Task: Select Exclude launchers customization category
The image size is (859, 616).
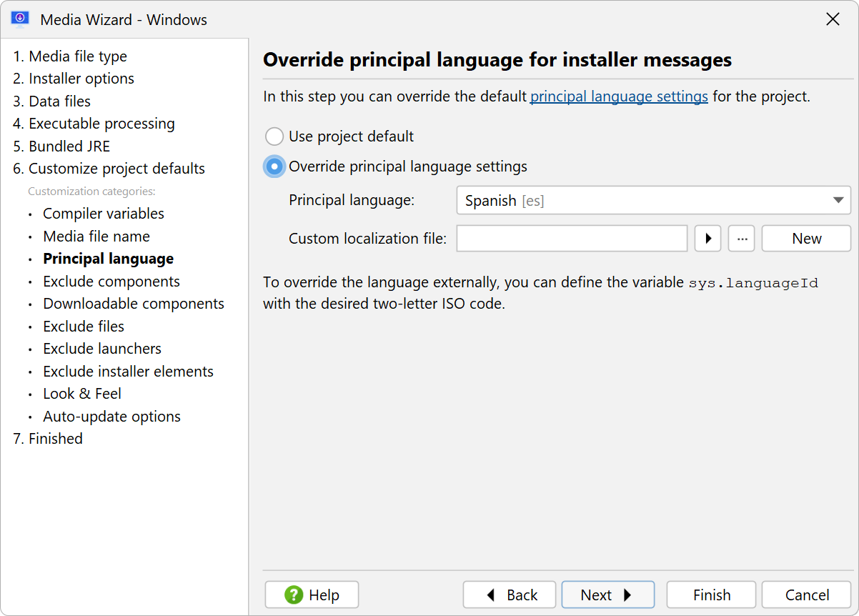Action: click(102, 349)
